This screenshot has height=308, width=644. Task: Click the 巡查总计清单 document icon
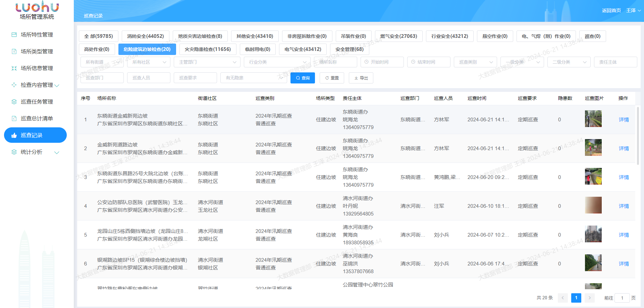(14, 118)
